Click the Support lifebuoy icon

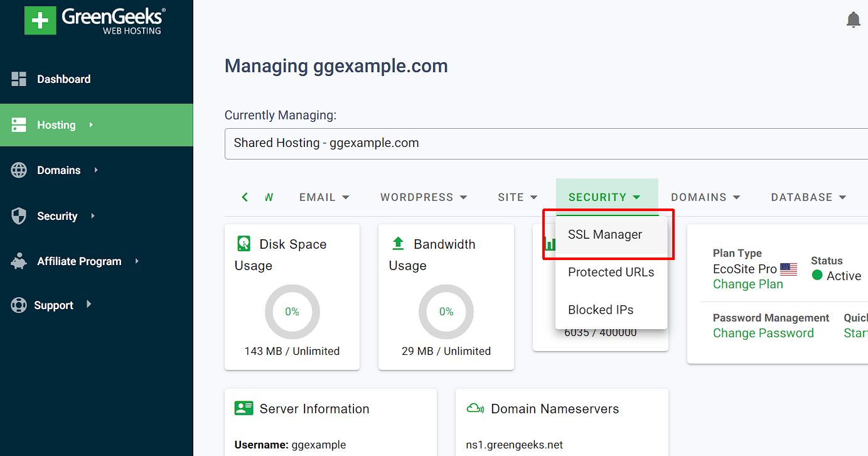pos(19,306)
